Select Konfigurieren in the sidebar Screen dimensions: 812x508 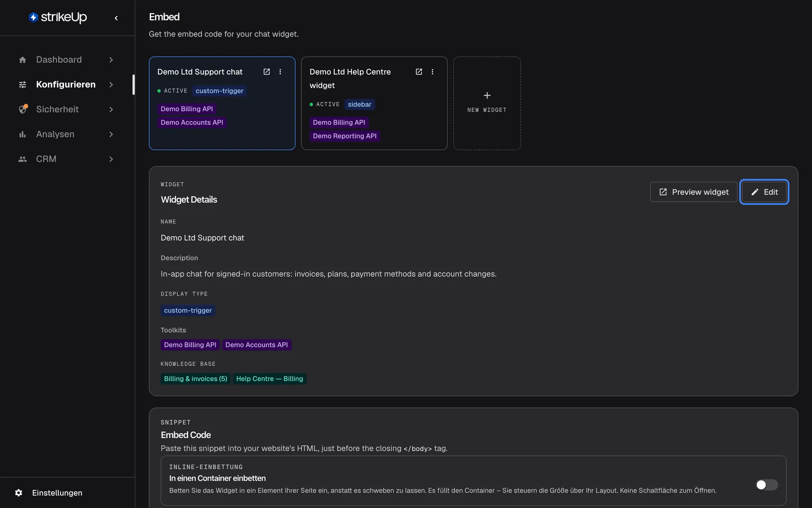click(x=67, y=84)
